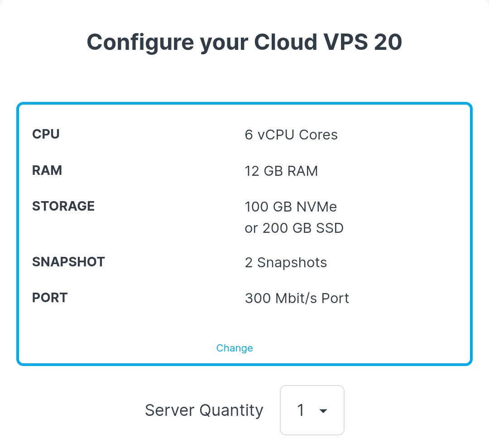Open the Server Quantity dropdown
Image resolution: width=489 pixels, height=448 pixels.
[312, 410]
